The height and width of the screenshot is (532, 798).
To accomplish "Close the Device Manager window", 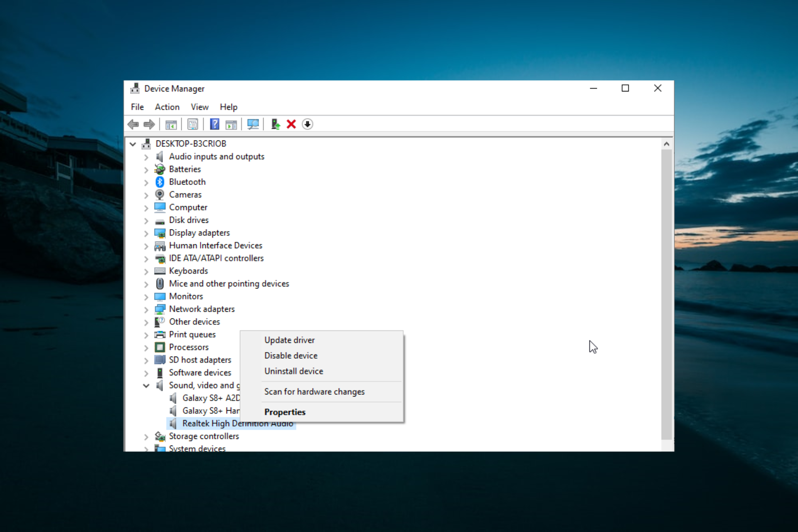I will pyautogui.click(x=658, y=88).
